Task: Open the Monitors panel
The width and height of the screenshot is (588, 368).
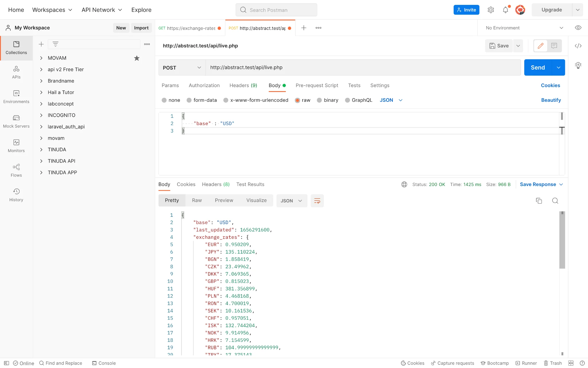Action: (x=16, y=146)
